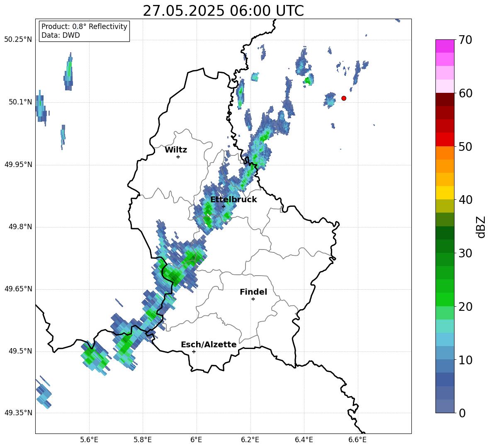Click the cross marker below the Ettelbruck label
The image size is (491, 448).
224,206
